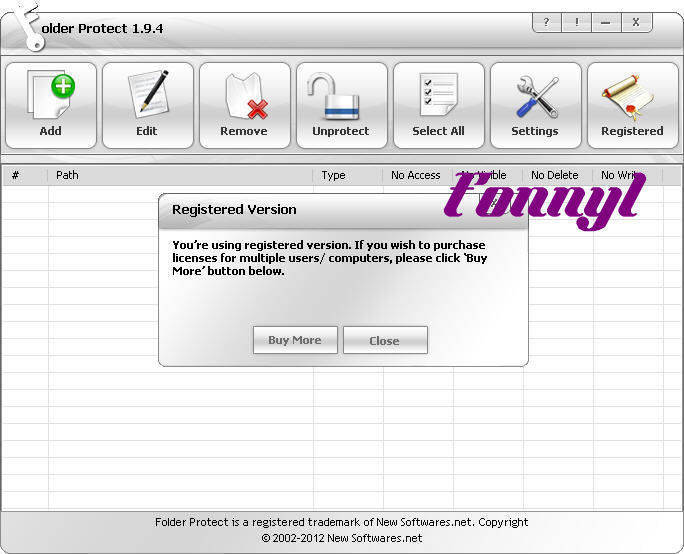Click the Type column header
The image size is (684, 554).
click(x=348, y=175)
